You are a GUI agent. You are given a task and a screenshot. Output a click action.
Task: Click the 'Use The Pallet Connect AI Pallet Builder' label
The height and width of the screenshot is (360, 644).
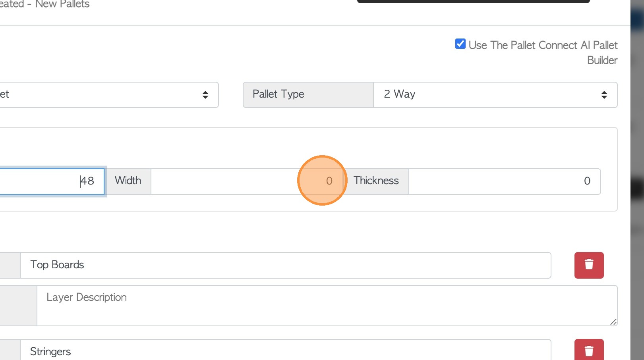coord(543,45)
